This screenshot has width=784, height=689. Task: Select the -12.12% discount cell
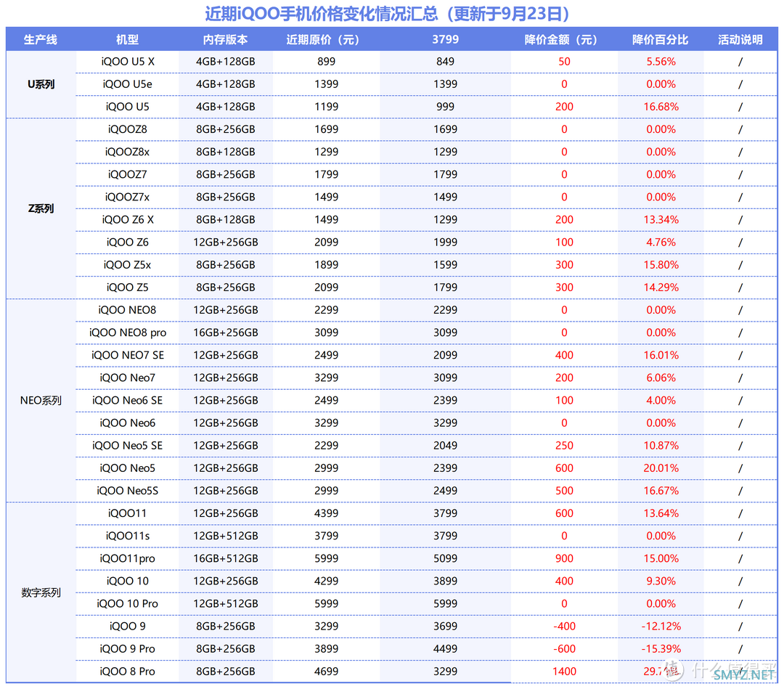[661, 627]
